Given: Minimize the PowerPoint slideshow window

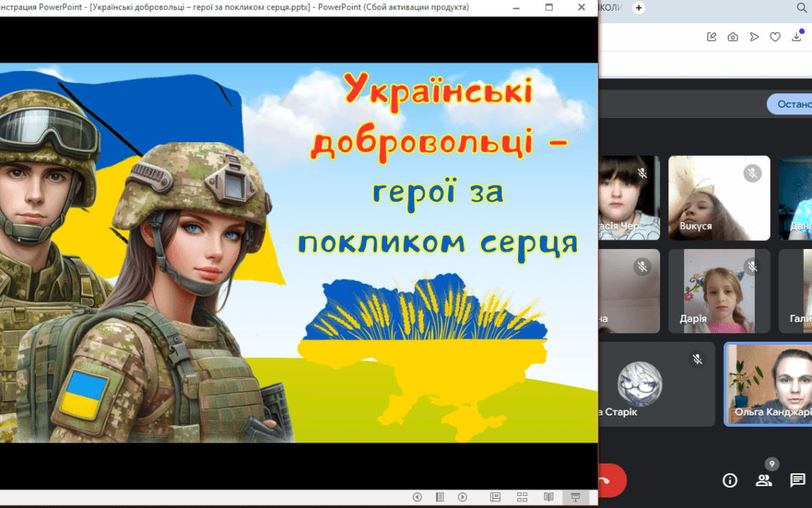Looking at the screenshot, I should click(516, 8).
